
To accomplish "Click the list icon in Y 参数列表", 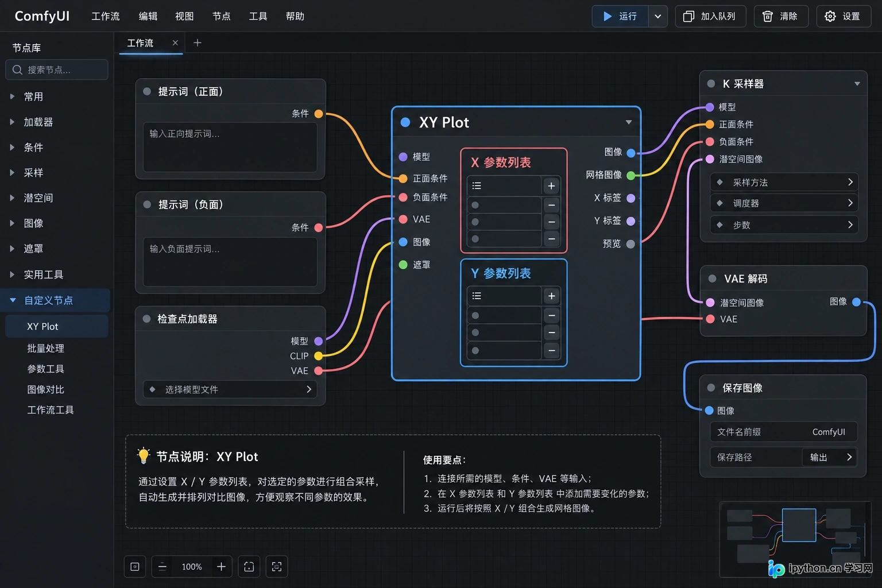I will (477, 296).
